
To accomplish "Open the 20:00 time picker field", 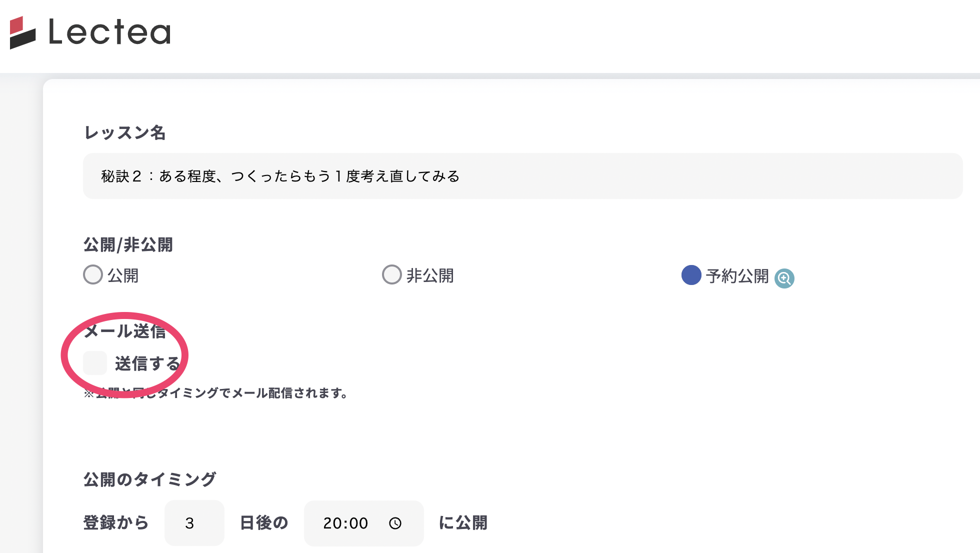I will 345,523.
